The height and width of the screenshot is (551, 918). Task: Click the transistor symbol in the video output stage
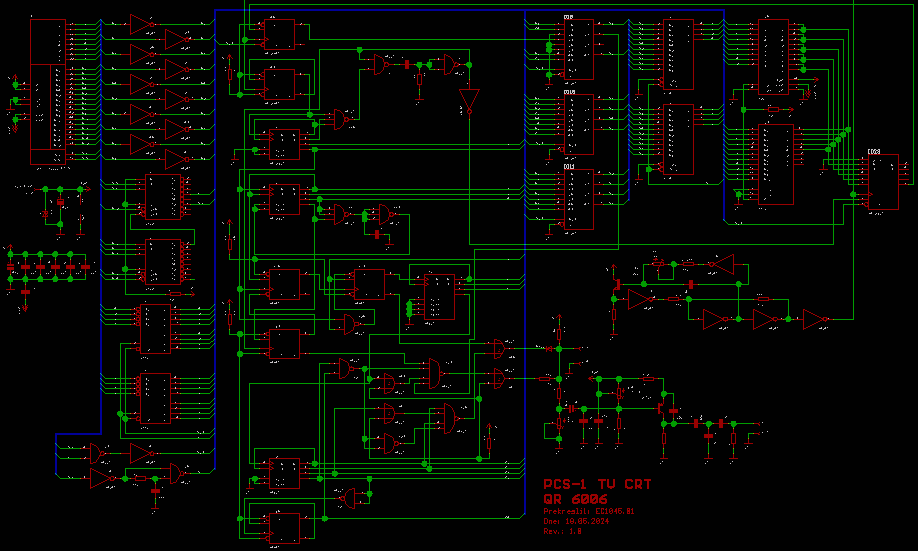pos(661,407)
